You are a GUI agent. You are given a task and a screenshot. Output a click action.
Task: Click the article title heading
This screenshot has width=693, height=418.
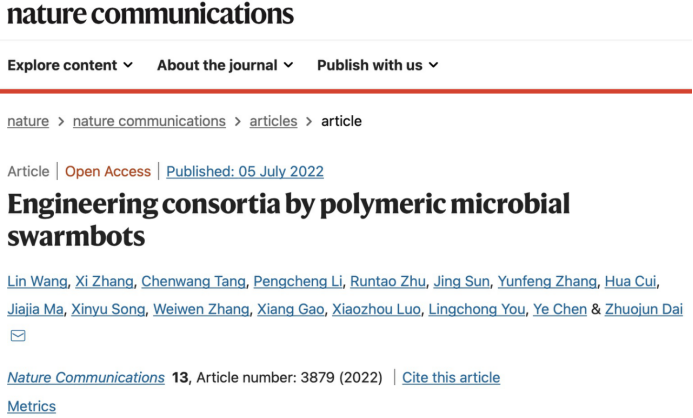pyautogui.click(x=288, y=220)
